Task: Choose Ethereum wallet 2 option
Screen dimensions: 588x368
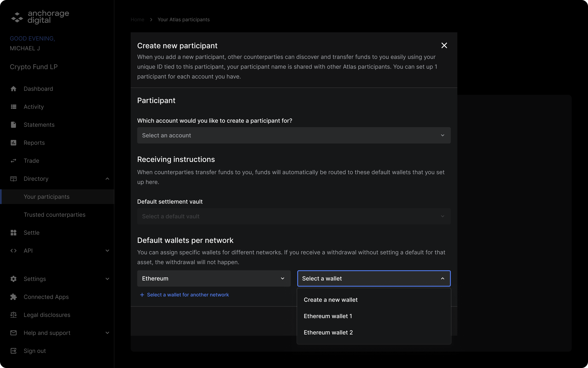Action: [x=374, y=332]
